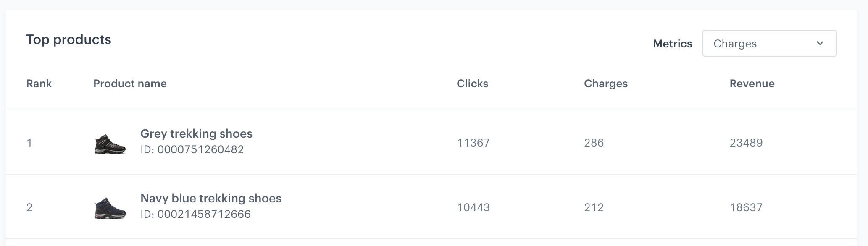Click the 18637 revenue value
Viewport: 868px width, 246px height.
(x=746, y=207)
